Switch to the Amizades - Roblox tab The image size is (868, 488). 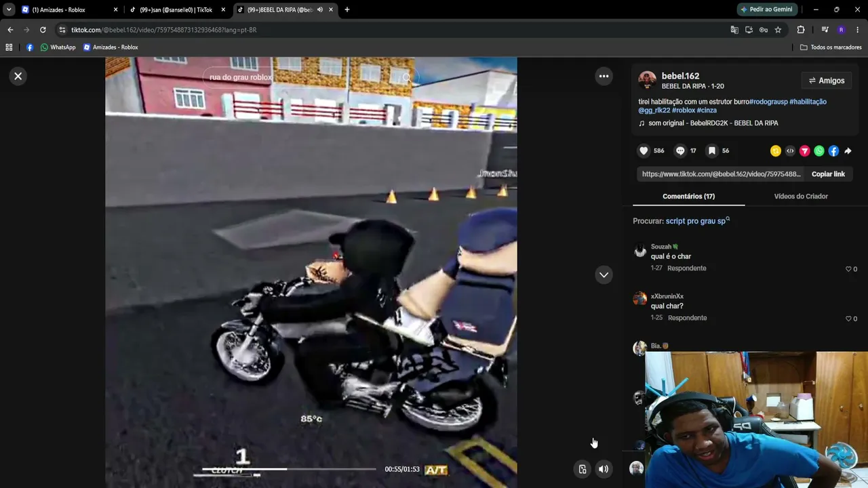[x=59, y=10]
